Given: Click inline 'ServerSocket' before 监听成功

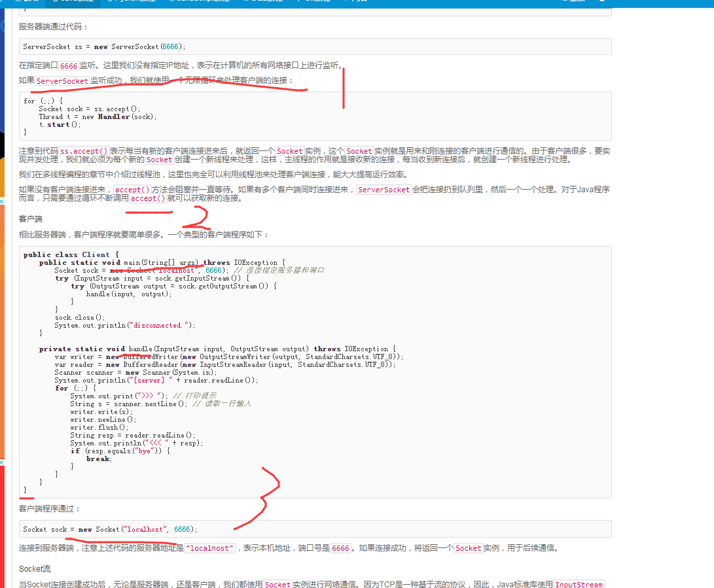Looking at the screenshot, I should pos(62,81).
